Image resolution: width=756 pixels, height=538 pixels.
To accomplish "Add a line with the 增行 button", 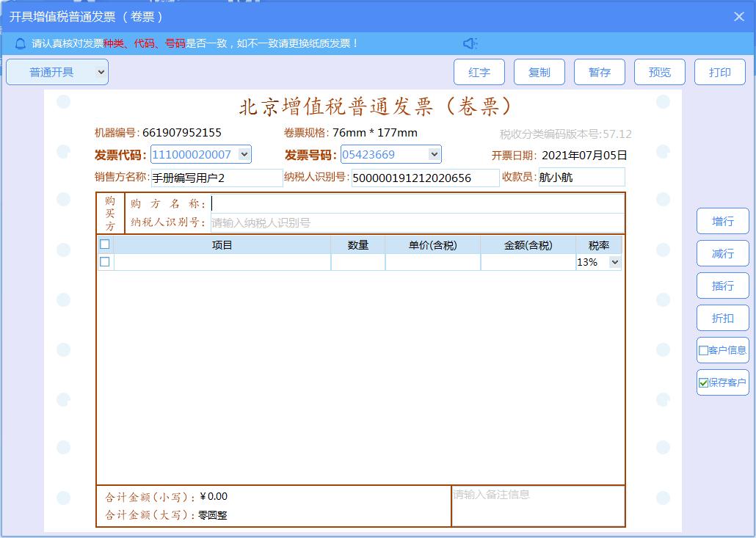I will (722, 221).
